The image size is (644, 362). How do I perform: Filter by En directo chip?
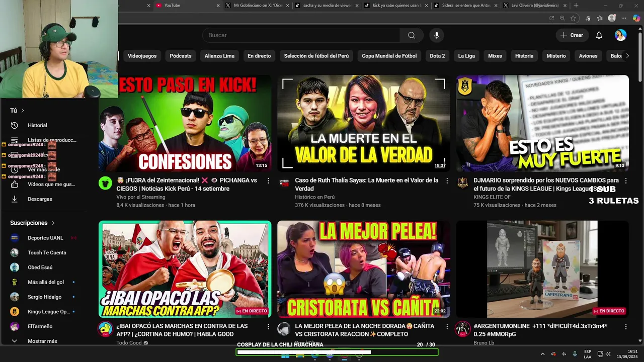[259, 56]
